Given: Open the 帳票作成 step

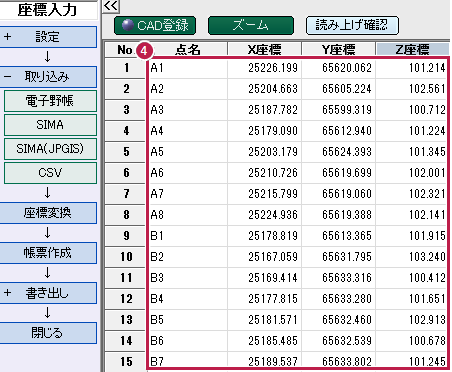Looking at the screenshot, I should point(48,253).
